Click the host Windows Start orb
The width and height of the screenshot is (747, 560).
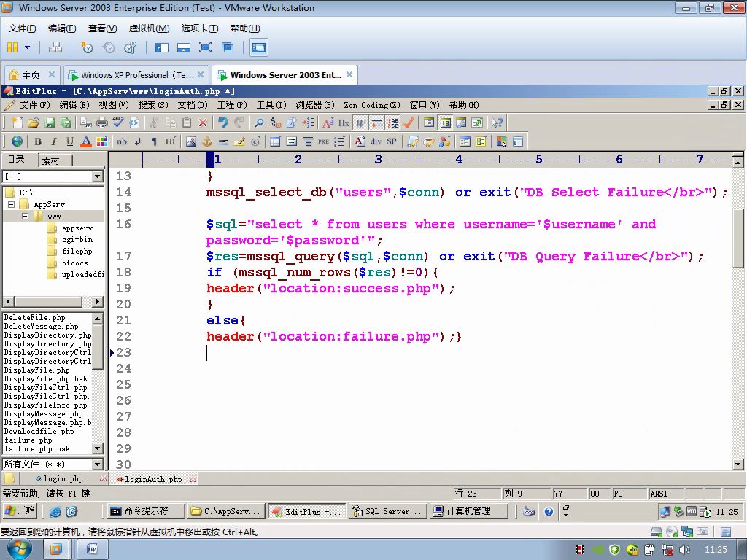point(19,548)
